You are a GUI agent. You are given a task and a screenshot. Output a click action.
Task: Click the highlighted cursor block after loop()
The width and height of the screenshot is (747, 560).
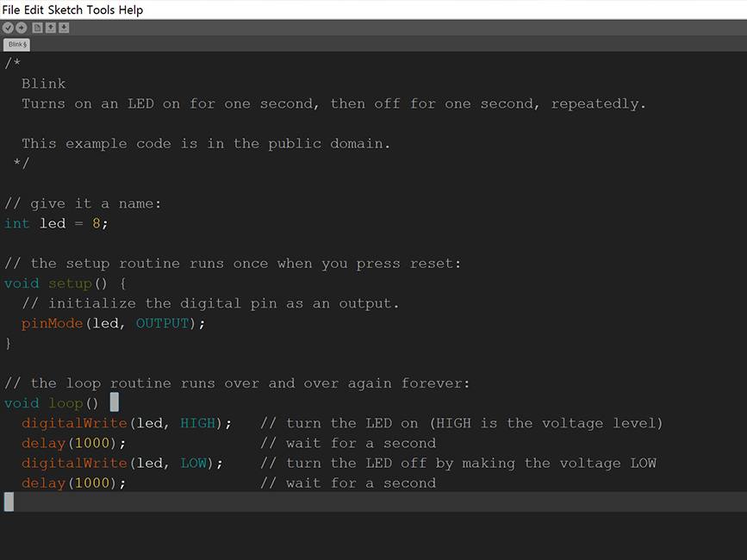pos(114,402)
